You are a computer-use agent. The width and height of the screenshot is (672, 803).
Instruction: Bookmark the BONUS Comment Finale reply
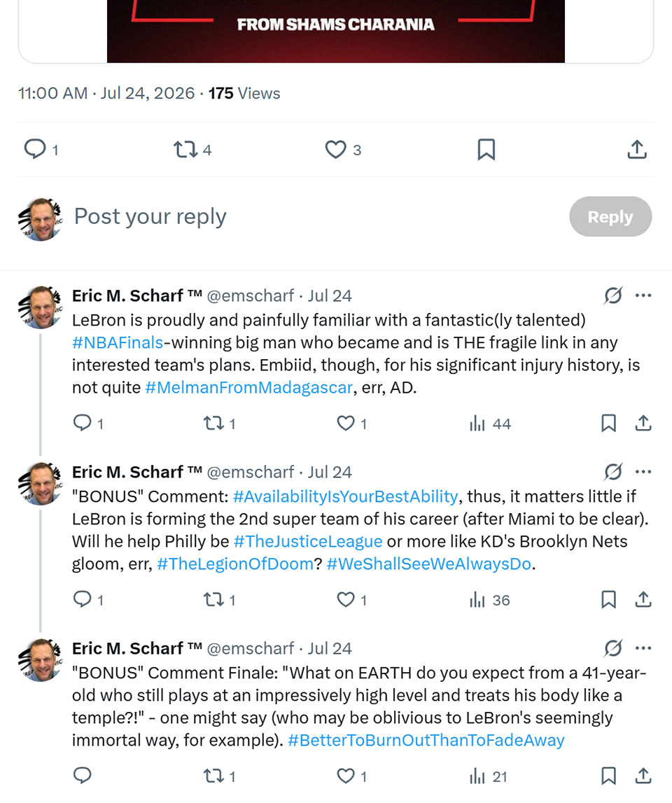(608, 776)
